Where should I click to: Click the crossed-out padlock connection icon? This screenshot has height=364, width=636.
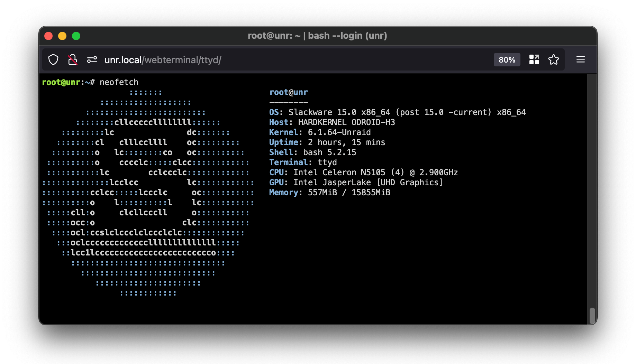coord(72,59)
